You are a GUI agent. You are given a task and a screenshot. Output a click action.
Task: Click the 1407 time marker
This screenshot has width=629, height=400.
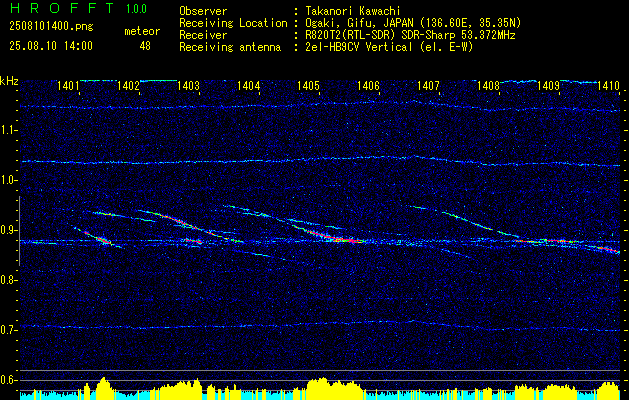(x=428, y=85)
